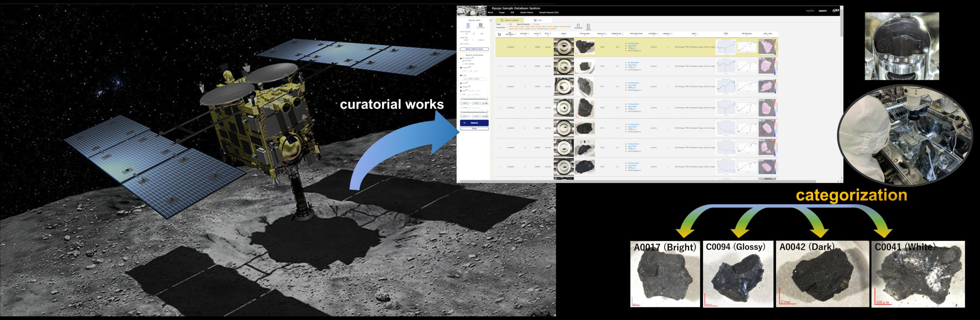Image resolution: width=980 pixels, height=320 pixels.
Task: Expand the 'form' search constraint
Action: tap(461, 83)
